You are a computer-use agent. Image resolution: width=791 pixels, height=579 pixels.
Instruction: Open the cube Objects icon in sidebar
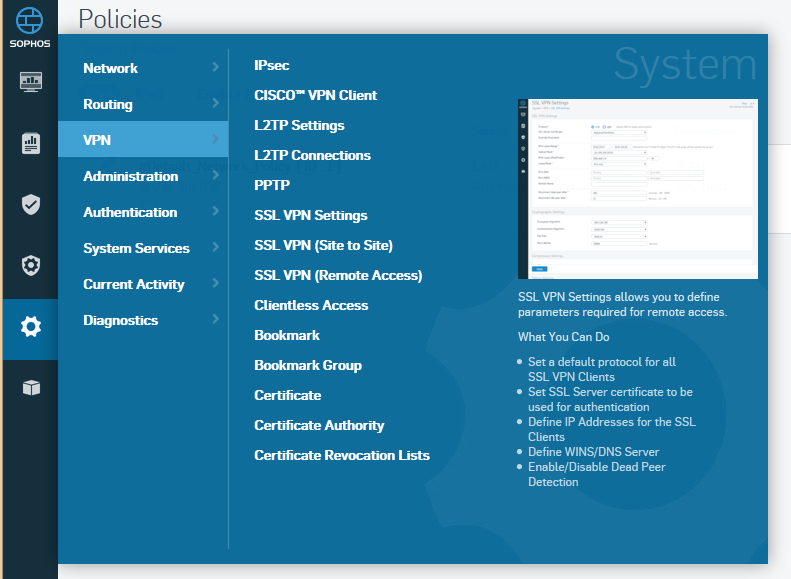31,388
